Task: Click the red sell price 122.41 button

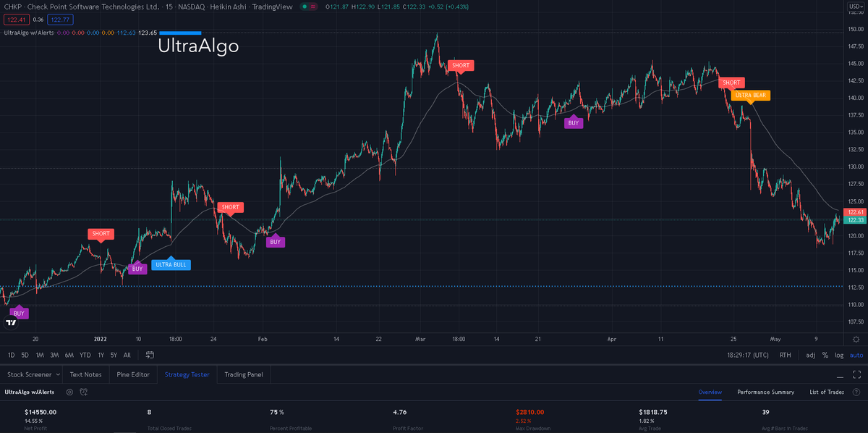Action: 15,19
